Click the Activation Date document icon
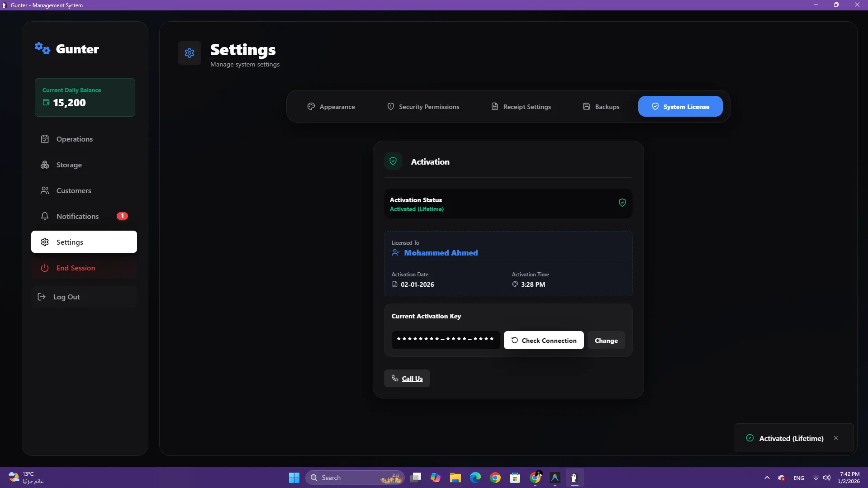 (395, 284)
